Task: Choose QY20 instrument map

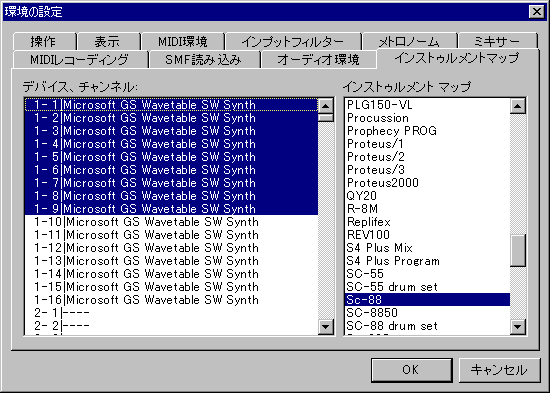Action: [428, 196]
